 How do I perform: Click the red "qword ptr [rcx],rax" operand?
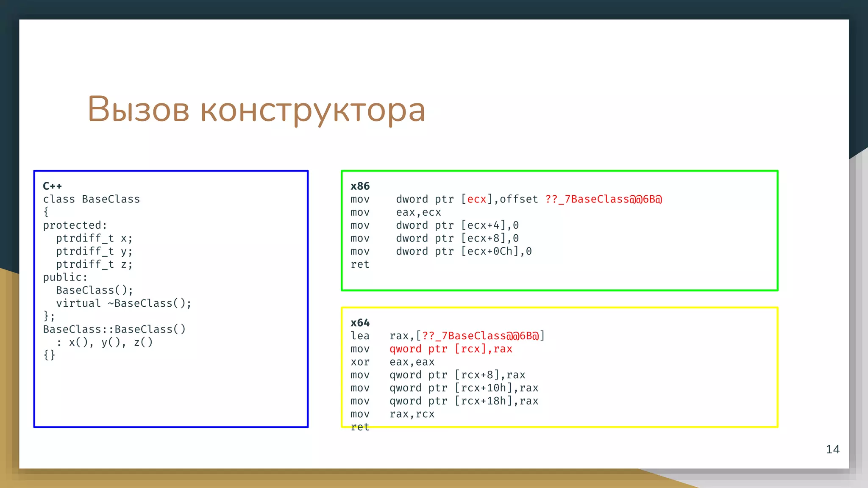point(451,349)
